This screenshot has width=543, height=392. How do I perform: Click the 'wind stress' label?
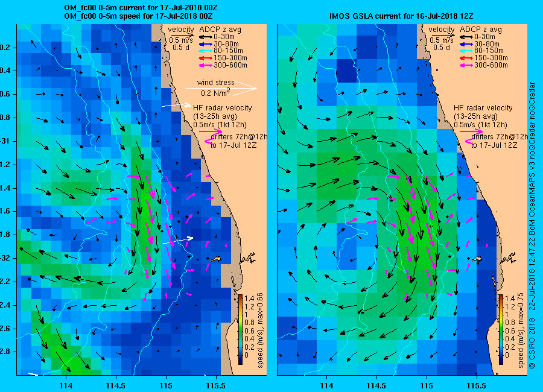point(216,83)
